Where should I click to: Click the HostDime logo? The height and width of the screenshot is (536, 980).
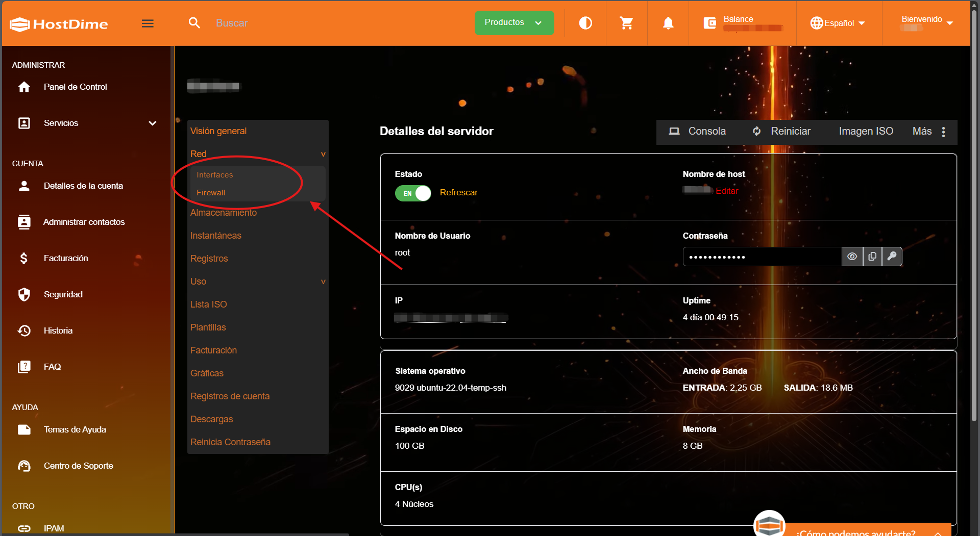point(59,24)
